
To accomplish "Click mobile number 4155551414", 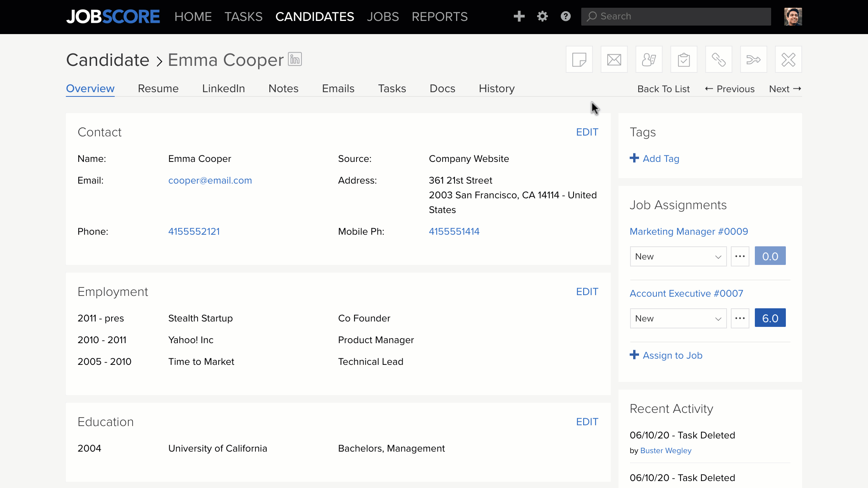I will 454,232.
